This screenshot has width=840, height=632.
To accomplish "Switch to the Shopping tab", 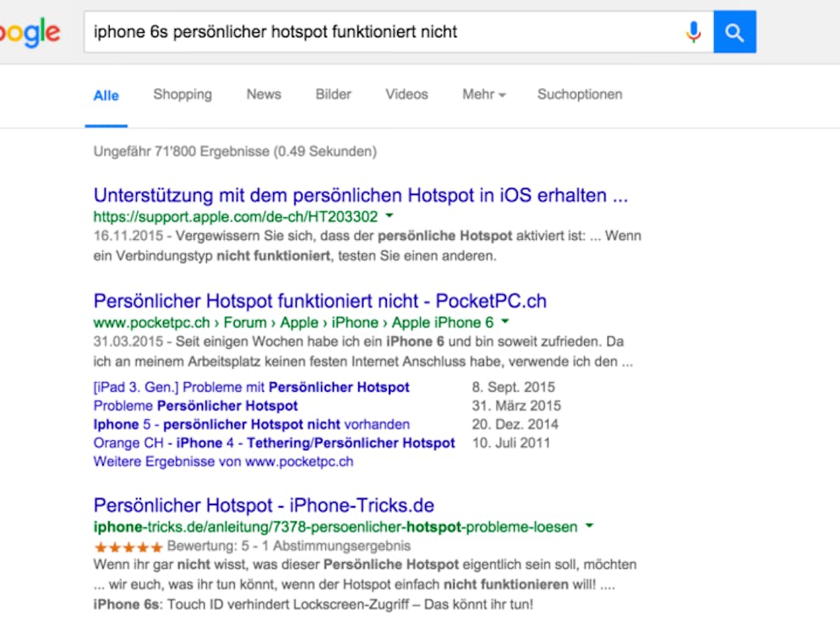I will pyautogui.click(x=183, y=95).
